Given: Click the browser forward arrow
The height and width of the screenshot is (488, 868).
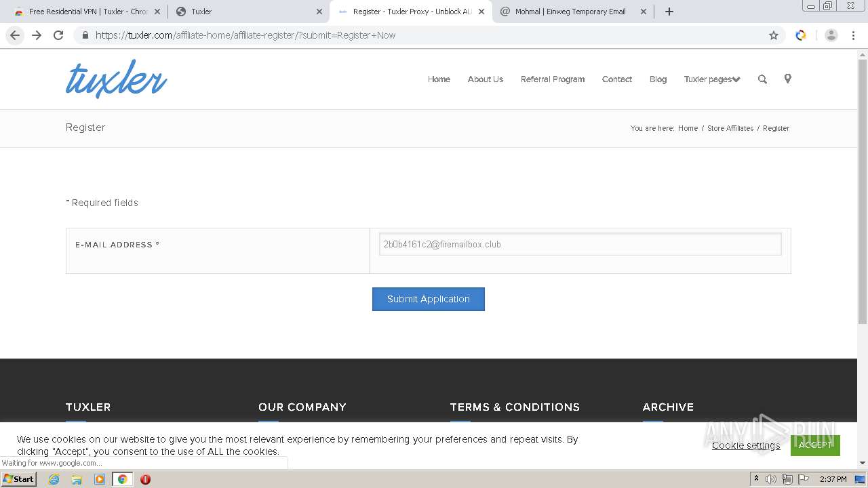Looking at the screenshot, I should tap(37, 35).
